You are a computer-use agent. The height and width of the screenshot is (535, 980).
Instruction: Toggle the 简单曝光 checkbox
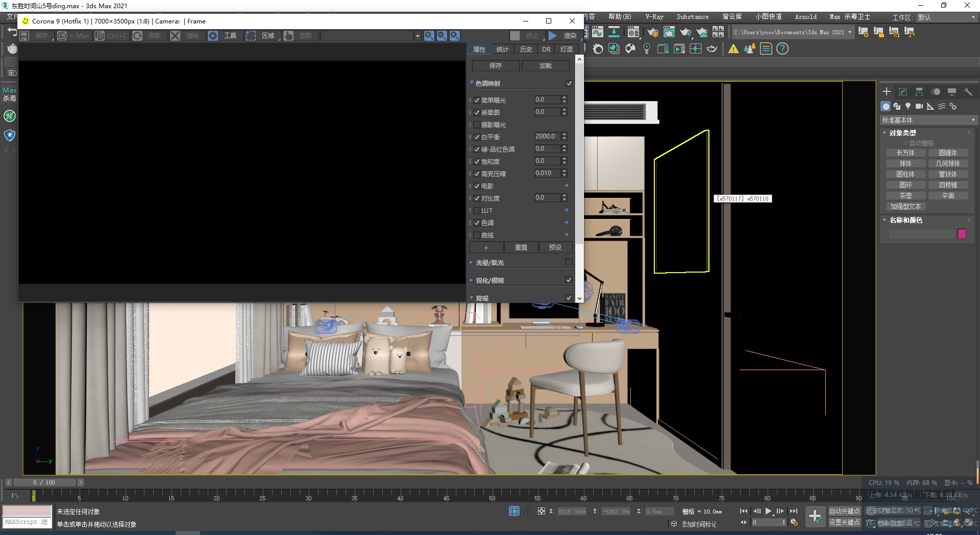pos(477,100)
